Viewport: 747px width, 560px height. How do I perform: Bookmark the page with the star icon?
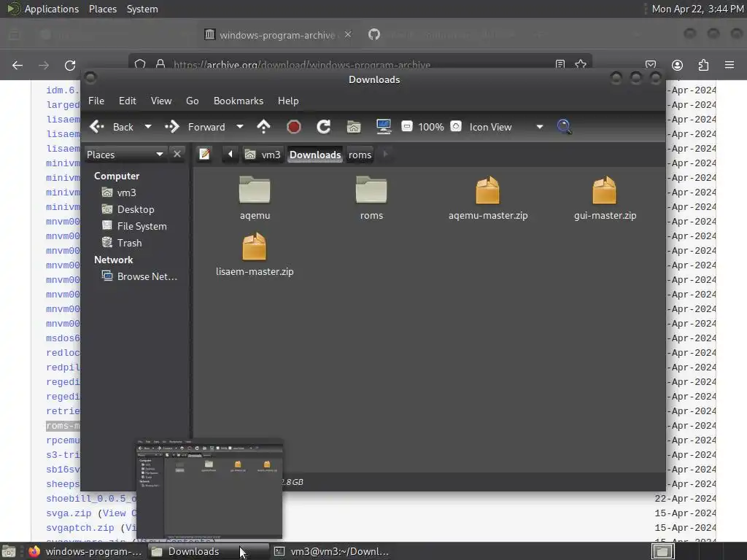point(580,64)
